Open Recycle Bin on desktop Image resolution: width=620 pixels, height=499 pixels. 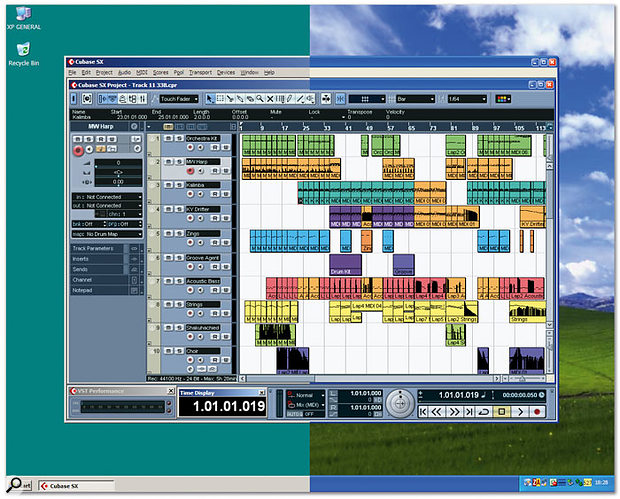(x=23, y=55)
